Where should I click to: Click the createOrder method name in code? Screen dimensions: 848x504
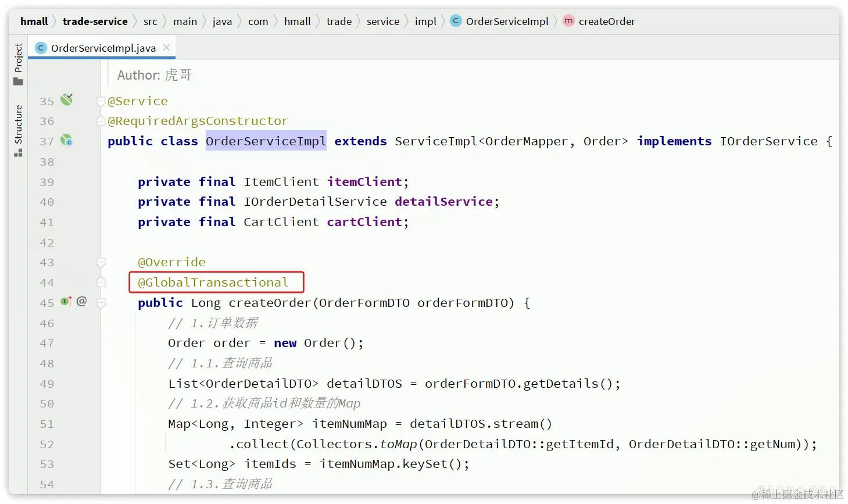coord(270,303)
